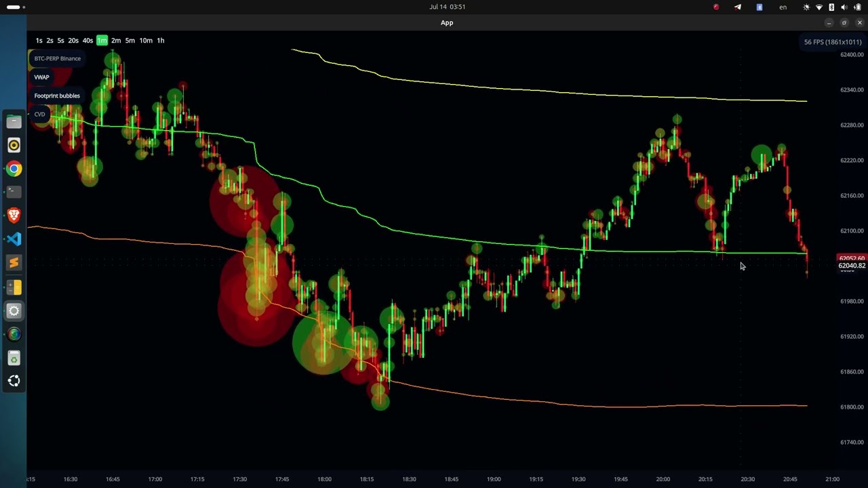Open Sublime Text from the dock
The height and width of the screenshot is (488, 868).
coord(14,262)
